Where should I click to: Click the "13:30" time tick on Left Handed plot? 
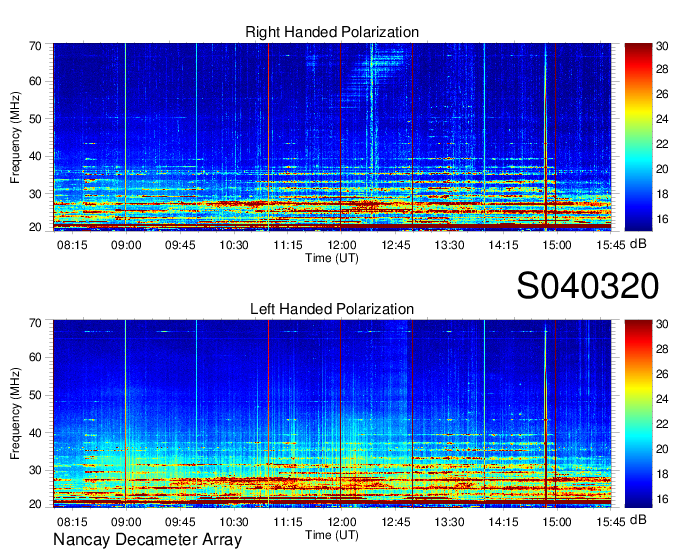(x=449, y=522)
